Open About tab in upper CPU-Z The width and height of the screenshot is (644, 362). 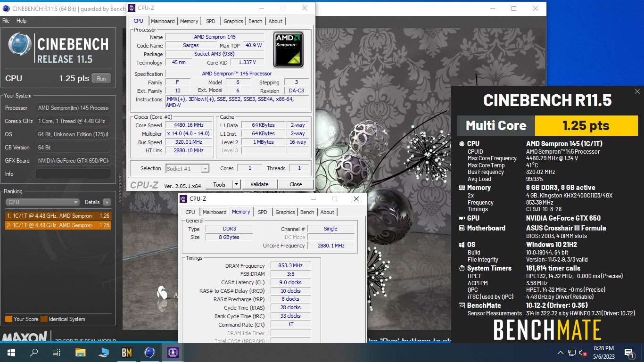pos(275,21)
